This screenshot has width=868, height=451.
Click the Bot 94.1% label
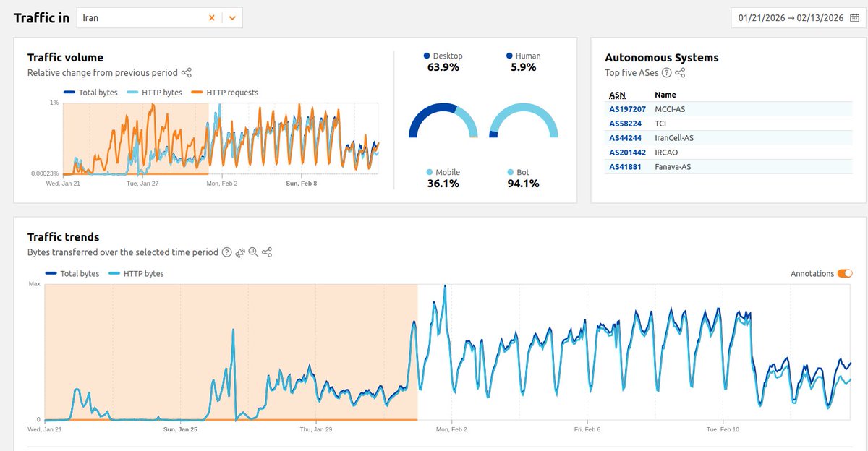523,178
